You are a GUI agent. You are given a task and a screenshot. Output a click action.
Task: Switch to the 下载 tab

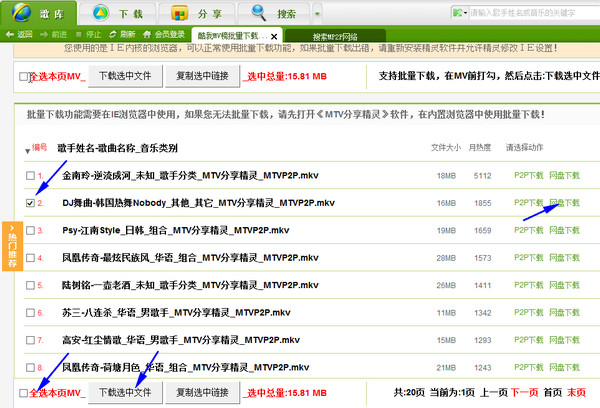tap(118, 13)
